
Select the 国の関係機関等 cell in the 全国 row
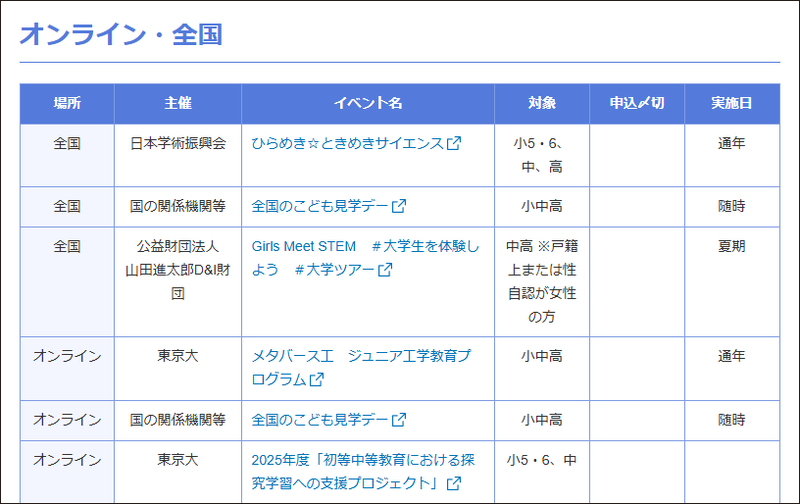pyautogui.click(x=178, y=207)
